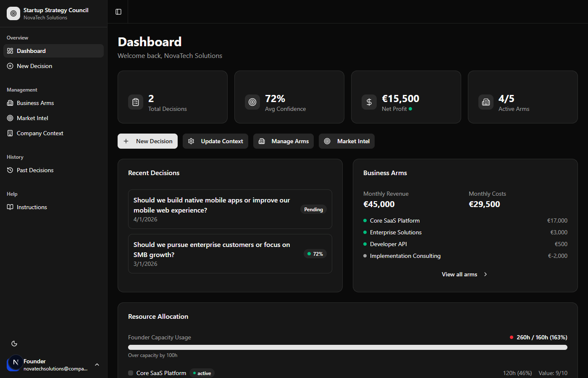This screenshot has width=588, height=378.
Task: Toggle the sidebar collapse control at top
Action: click(118, 11)
